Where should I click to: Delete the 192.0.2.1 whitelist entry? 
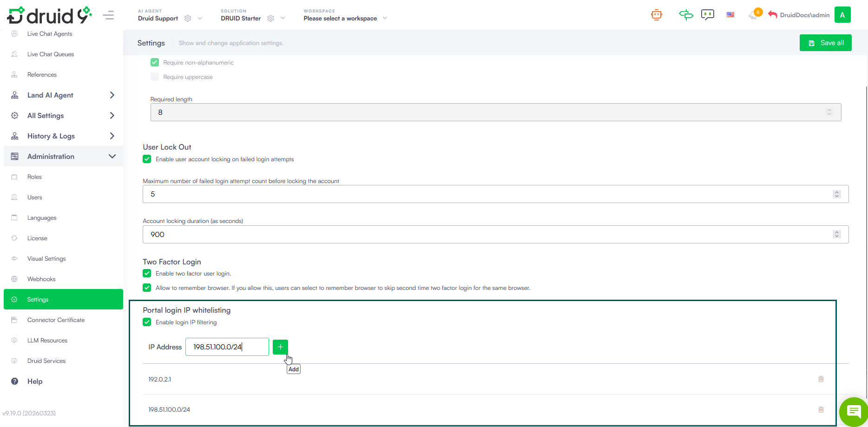(x=821, y=379)
